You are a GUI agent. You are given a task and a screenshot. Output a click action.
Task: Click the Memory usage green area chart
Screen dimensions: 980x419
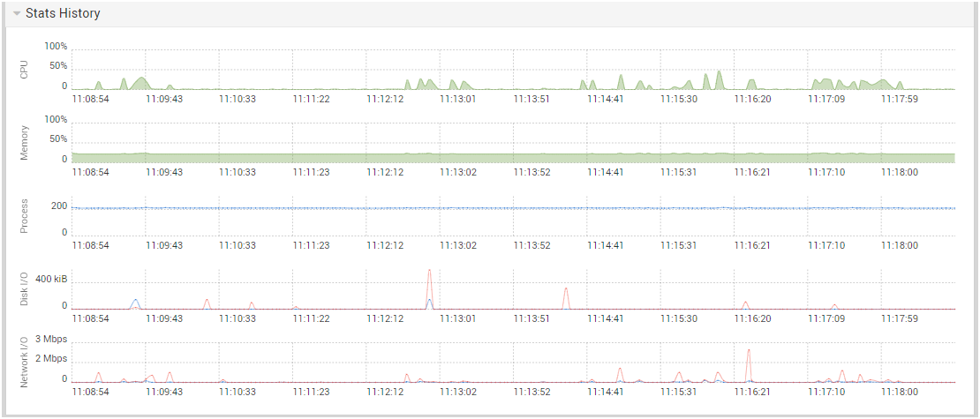click(x=513, y=157)
